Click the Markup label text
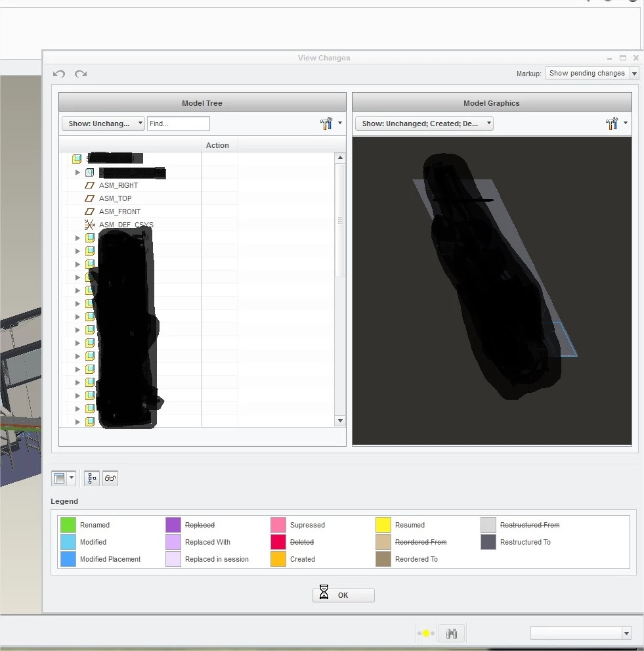This screenshot has height=651, width=644. click(528, 74)
